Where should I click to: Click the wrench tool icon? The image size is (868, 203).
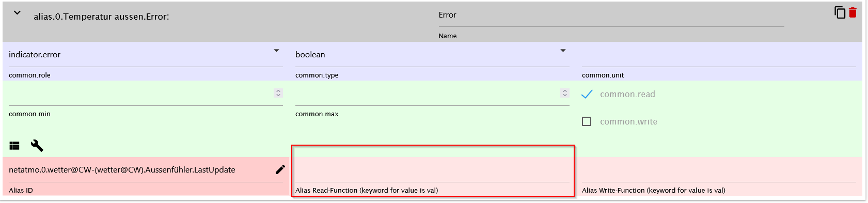[x=37, y=146]
